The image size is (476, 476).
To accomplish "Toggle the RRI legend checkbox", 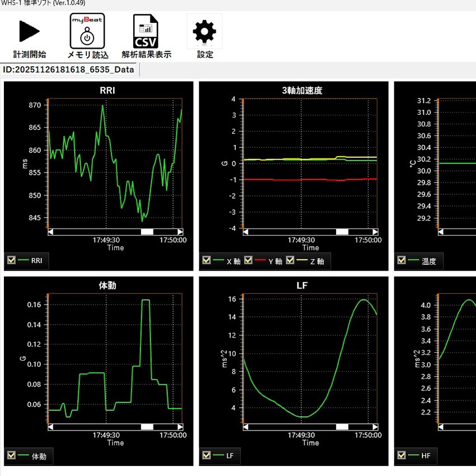I will pyautogui.click(x=12, y=260).
